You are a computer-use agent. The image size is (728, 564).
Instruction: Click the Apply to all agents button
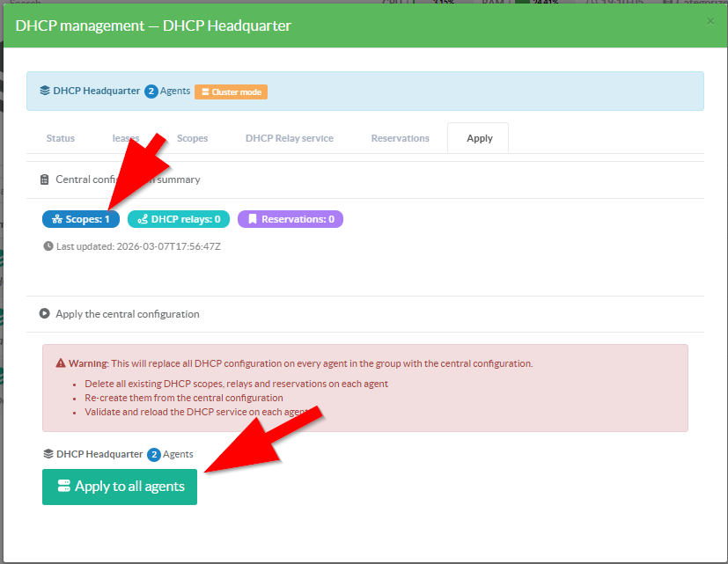click(x=120, y=487)
